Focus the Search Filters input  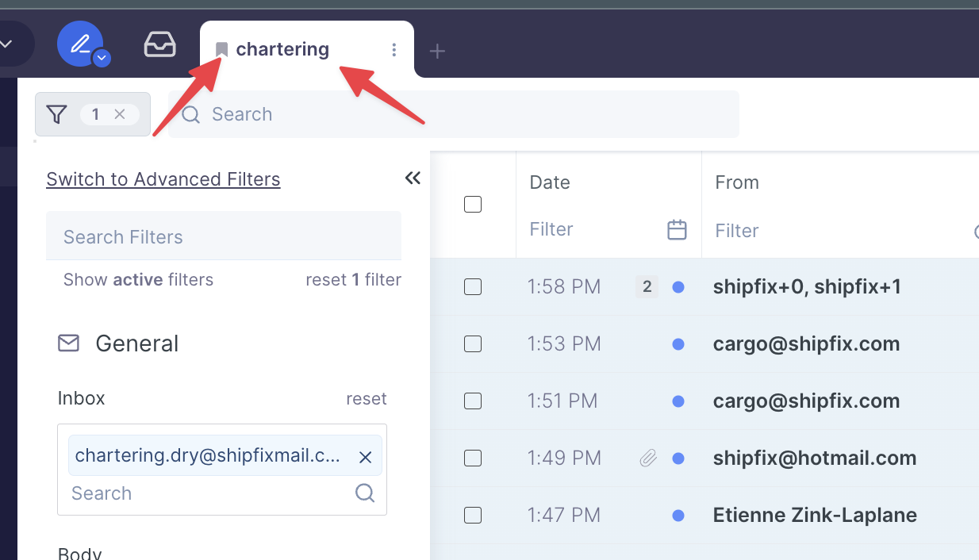pyautogui.click(x=224, y=237)
